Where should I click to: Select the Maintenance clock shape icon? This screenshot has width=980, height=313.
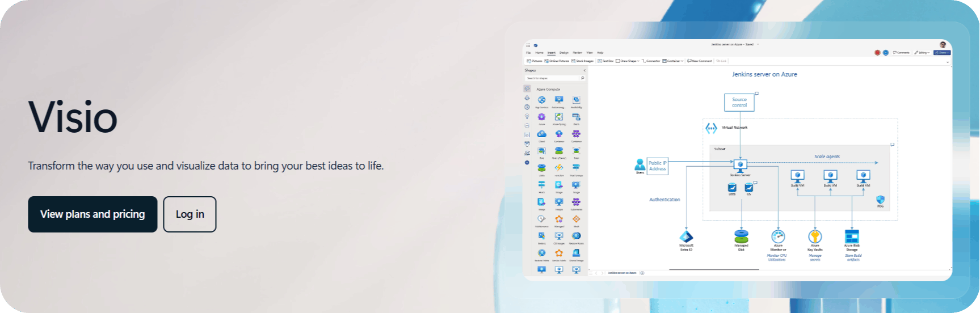pos(541,219)
